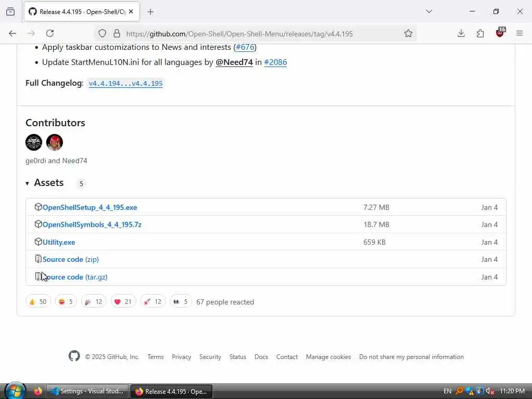Launch Firefox pinned taskbar icon
532x399 pixels.
point(37,391)
